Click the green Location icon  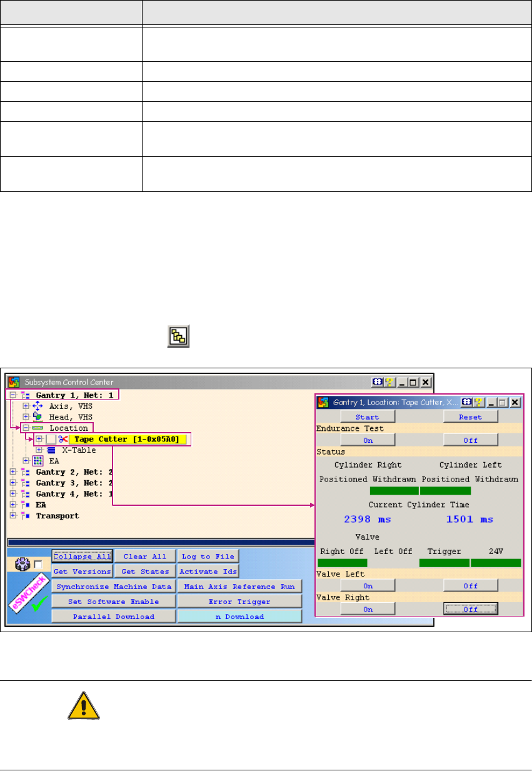(x=37, y=428)
